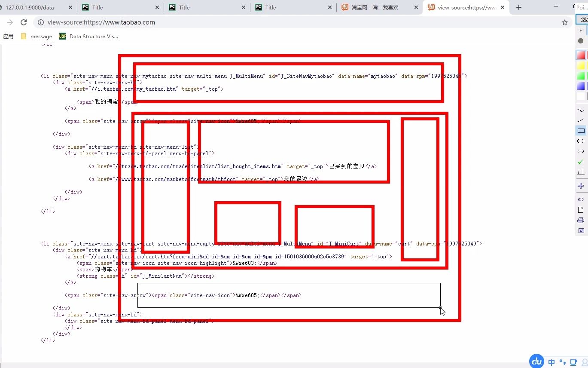Switch to the 127.0.0.1:9000/data tab
Viewport: 588px width, 368px height.
tap(37, 7)
